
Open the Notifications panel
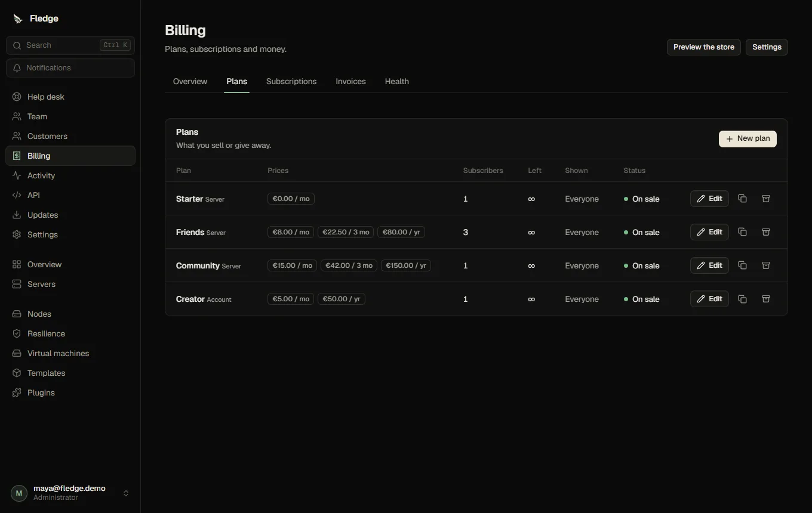[70, 68]
